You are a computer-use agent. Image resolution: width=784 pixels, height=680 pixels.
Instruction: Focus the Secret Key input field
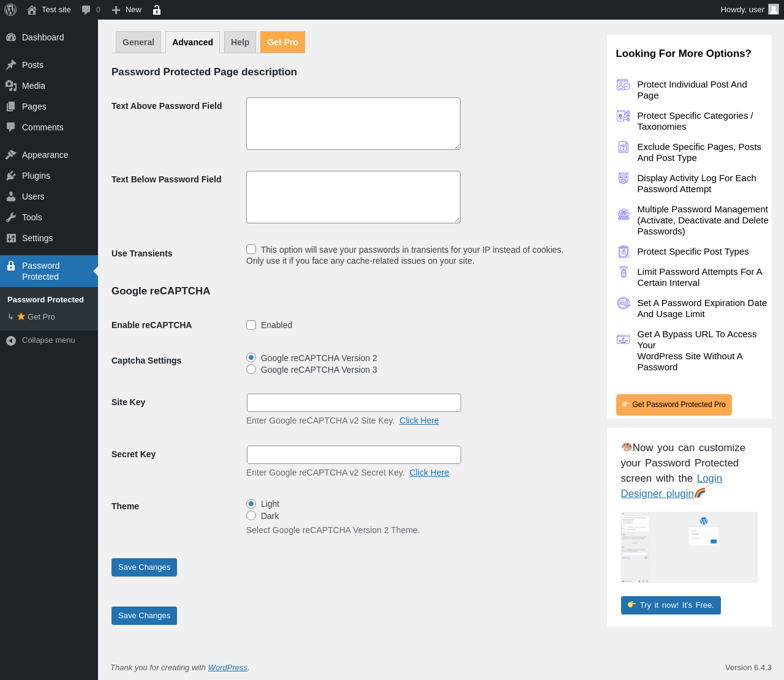coord(354,455)
